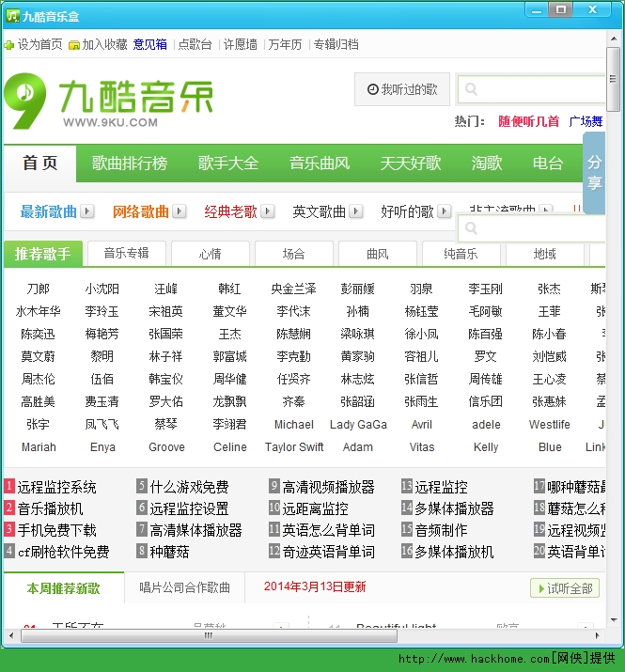The image size is (625, 672).
Task: Click the 分享 side panel
Action: (594, 173)
